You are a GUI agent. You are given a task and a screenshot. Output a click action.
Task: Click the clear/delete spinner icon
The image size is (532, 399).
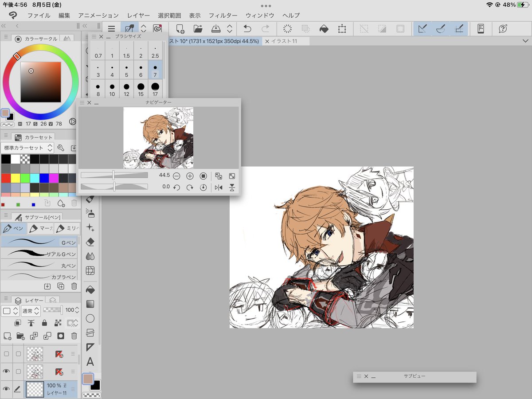click(287, 29)
